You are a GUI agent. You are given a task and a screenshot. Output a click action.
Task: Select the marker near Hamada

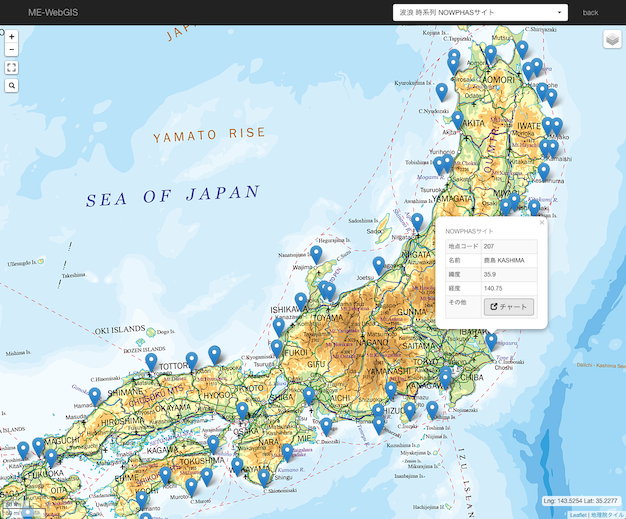coord(95,396)
